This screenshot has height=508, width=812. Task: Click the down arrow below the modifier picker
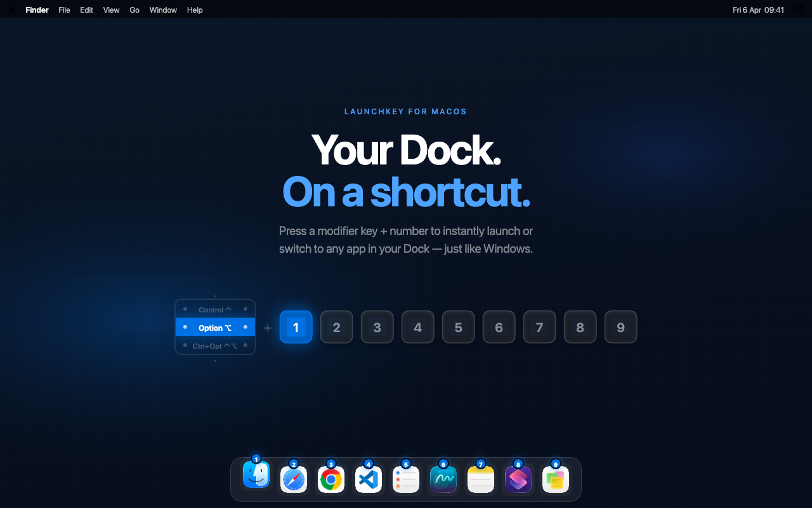pyautogui.click(x=215, y=361)
